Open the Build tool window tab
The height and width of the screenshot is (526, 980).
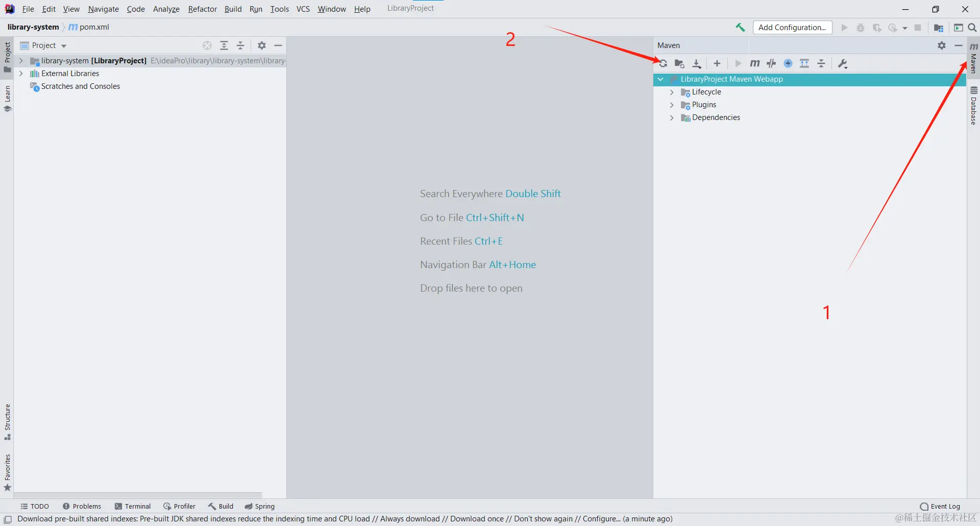click(x=220, y=506)
